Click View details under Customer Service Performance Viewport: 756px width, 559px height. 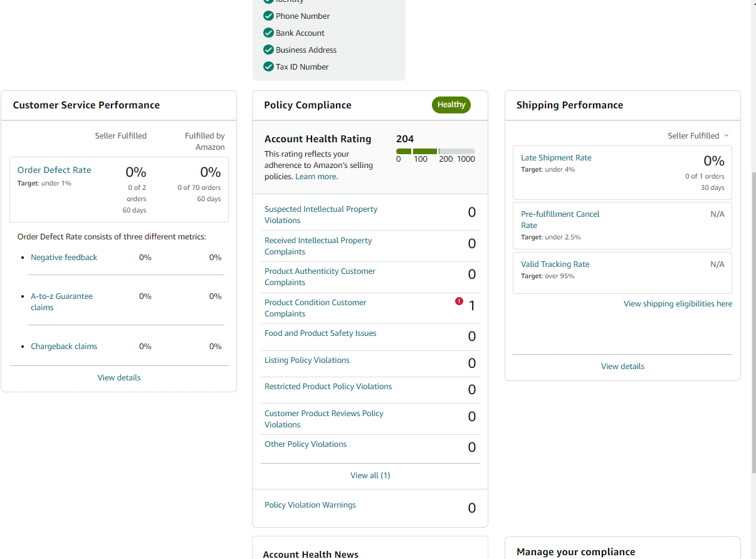pyautogui.click(x=119, y=377)
